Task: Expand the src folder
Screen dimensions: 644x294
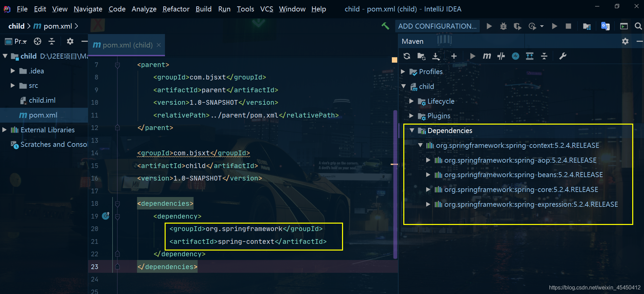Action: [x=13, y=85]
